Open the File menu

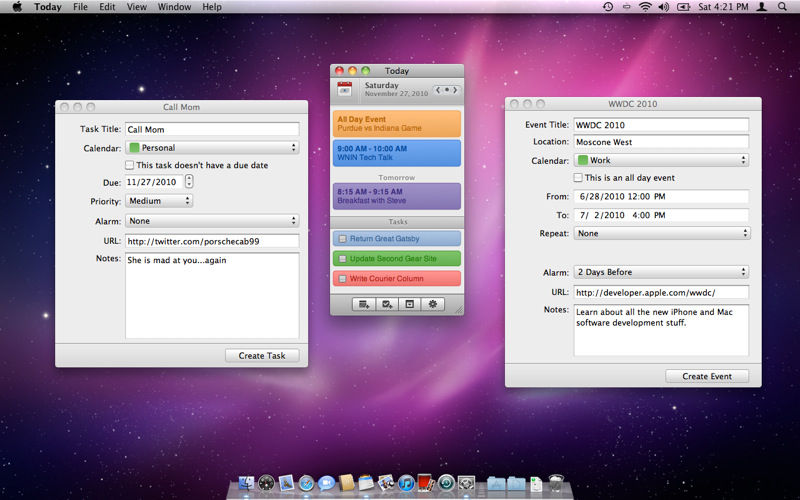80,7
